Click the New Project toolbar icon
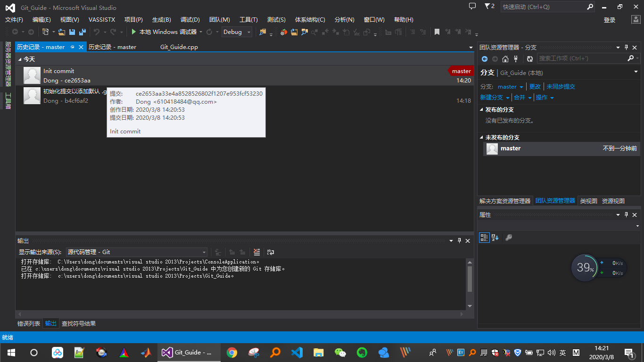Viewport: 644px width, 362px height. (x=45, y=32)
